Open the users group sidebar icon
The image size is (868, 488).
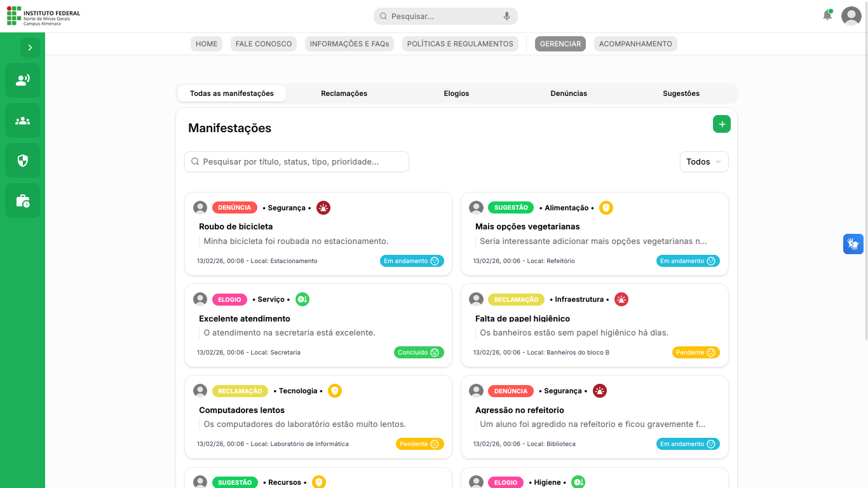pos(22,121)
